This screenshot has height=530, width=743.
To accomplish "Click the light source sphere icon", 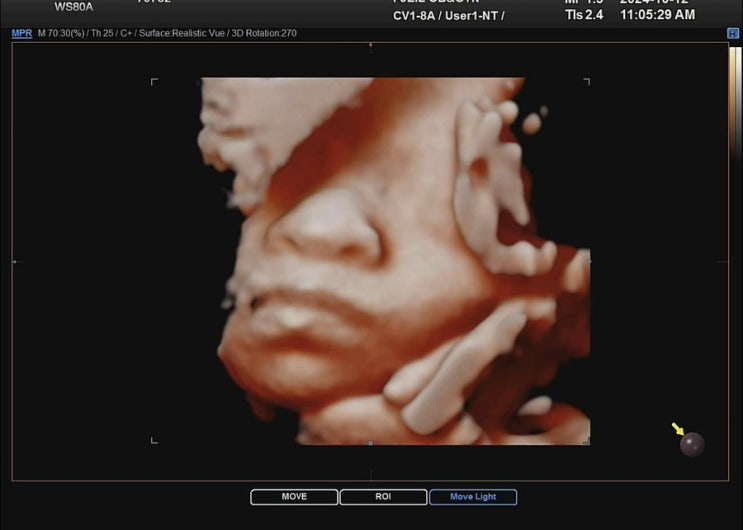I will pyautogui.click(x=692, y=445).
